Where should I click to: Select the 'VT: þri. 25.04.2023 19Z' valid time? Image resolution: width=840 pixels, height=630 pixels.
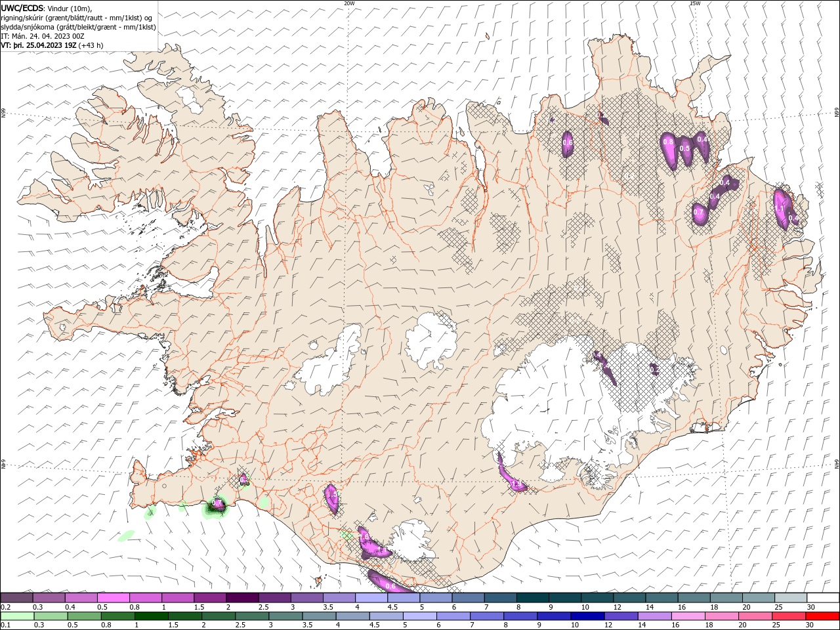click(39, 45)
